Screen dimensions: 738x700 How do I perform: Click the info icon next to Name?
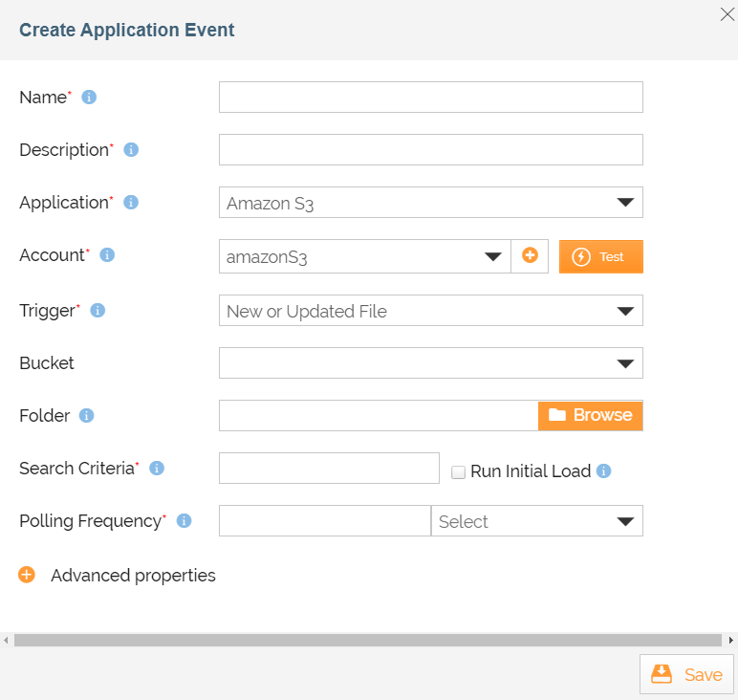click(x=89, y=98)
